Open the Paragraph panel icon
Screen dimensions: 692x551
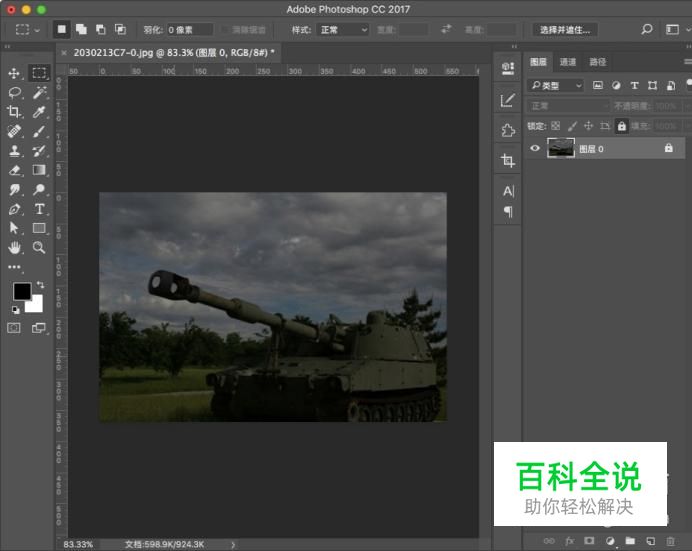[508, 212]
